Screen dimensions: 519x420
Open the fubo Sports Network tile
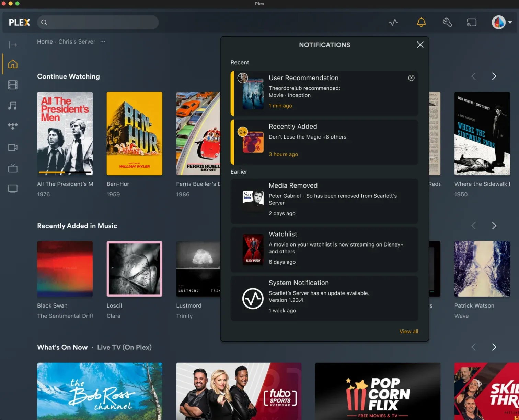point(239,391)
